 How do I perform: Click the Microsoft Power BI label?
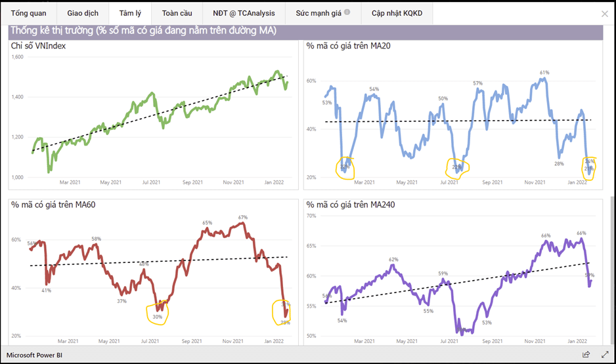(34, 355)
